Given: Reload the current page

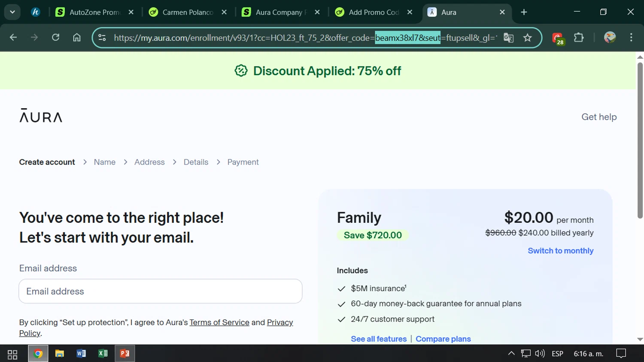Looking at the screenshot, I should tap(55, 37).
